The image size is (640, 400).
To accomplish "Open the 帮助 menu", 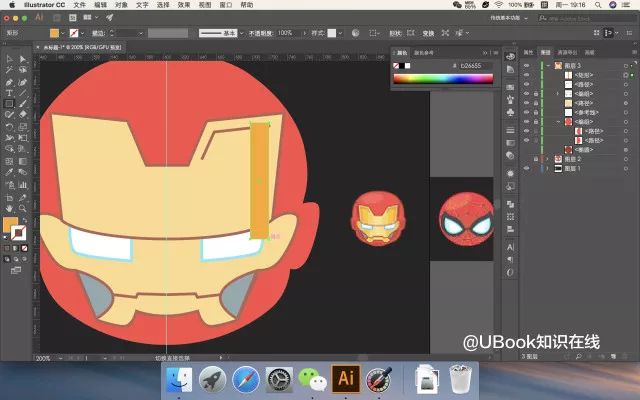I will point(247,5).
